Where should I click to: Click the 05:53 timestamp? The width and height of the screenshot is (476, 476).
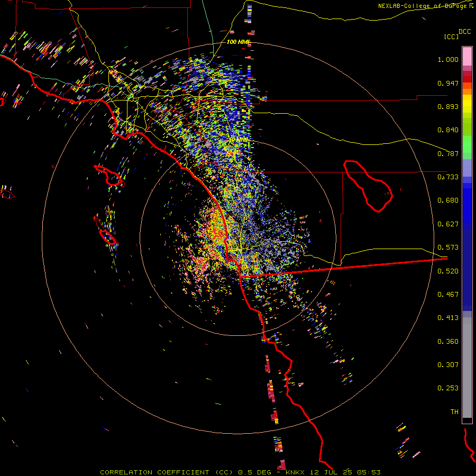point(368,472)
